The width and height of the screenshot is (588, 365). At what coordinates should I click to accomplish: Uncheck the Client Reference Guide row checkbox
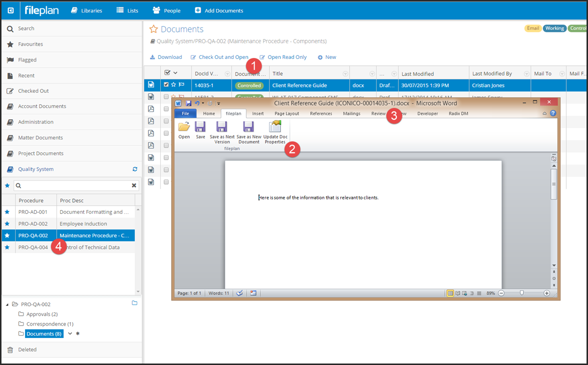pyautogui.click(x=166, y=84)
